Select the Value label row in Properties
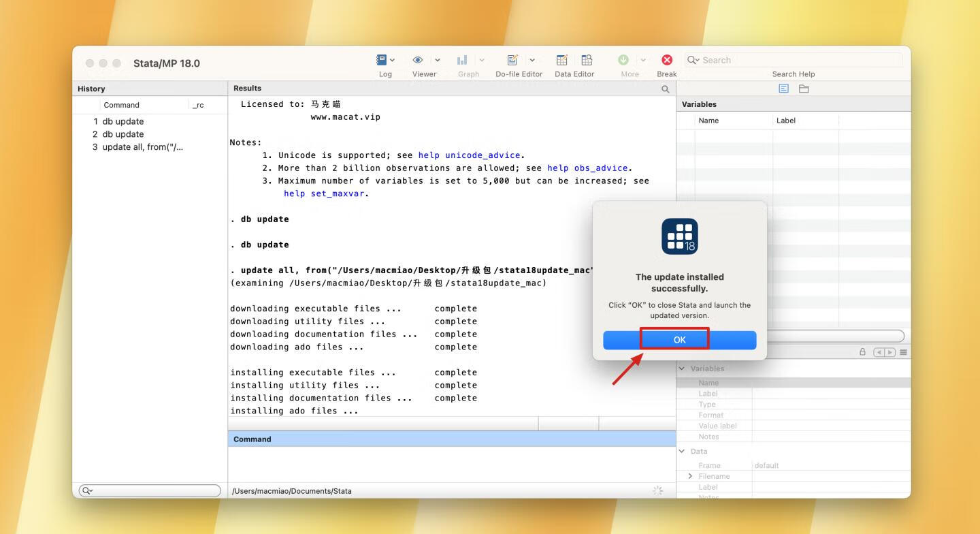 click(x=794, y=426)
